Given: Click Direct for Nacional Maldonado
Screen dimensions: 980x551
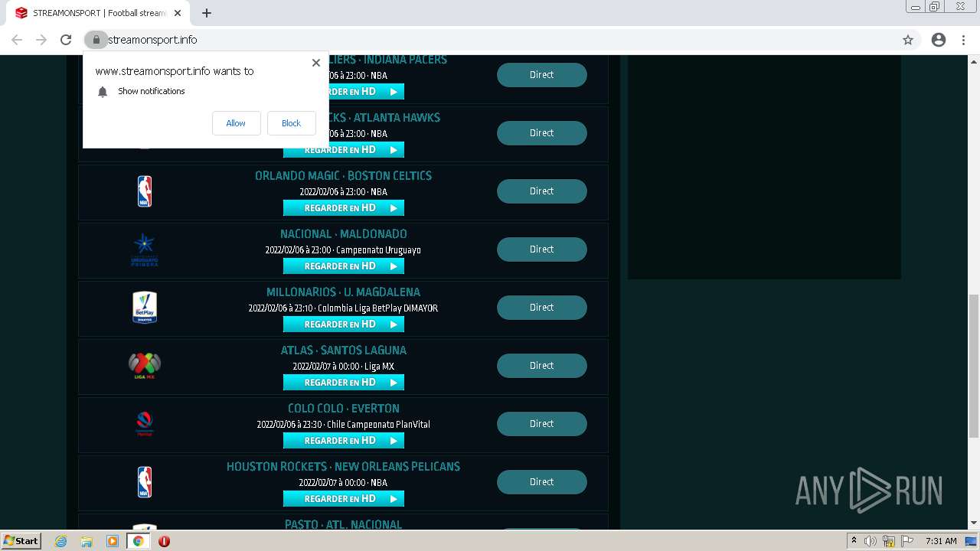Looking at the screenshot, I should coord(541,249).
